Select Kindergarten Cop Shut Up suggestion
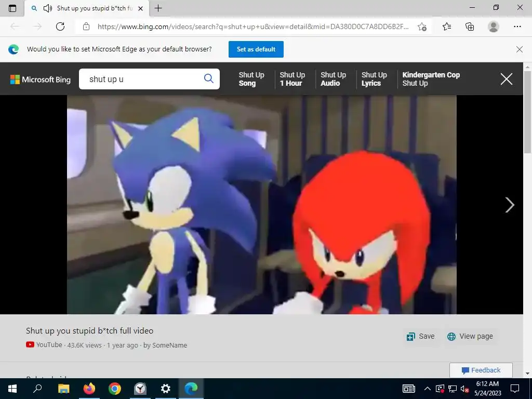Viewport: 532px width, 399px height. click(431, 79)
